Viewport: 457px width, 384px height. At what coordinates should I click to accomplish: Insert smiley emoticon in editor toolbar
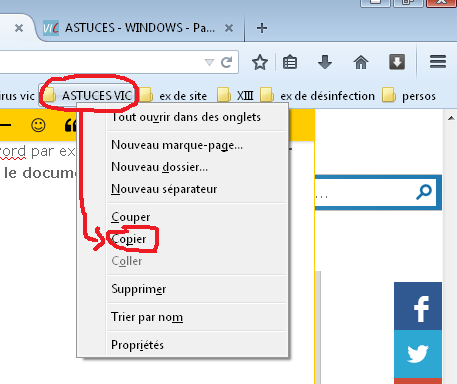click(38, 125)
